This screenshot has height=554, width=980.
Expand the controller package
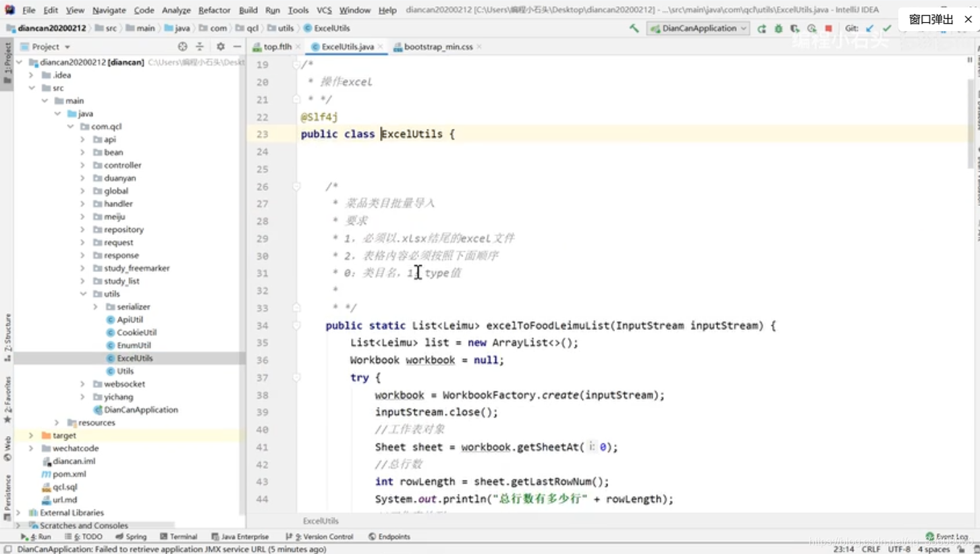coord(82,165)
